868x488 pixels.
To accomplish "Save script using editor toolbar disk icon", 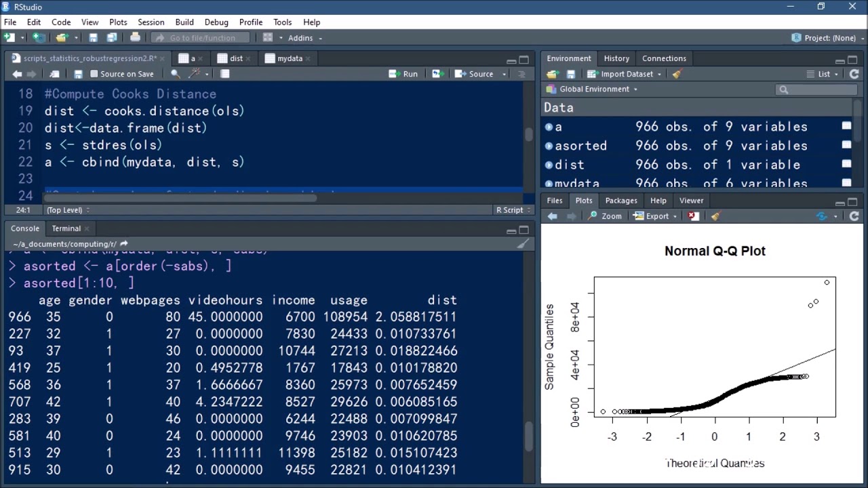I will (79, 74).
